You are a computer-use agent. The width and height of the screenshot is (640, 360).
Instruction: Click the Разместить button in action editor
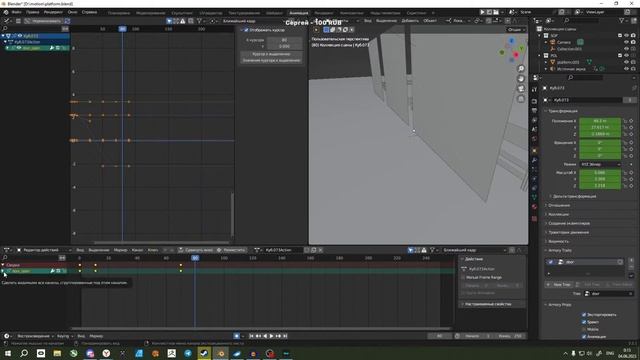(231, 250)
